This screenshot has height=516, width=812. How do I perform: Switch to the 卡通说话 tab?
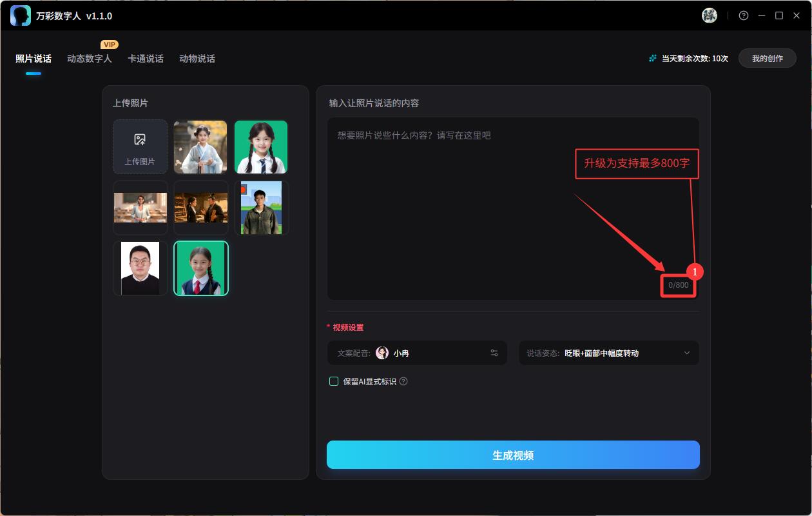point(146,59)
